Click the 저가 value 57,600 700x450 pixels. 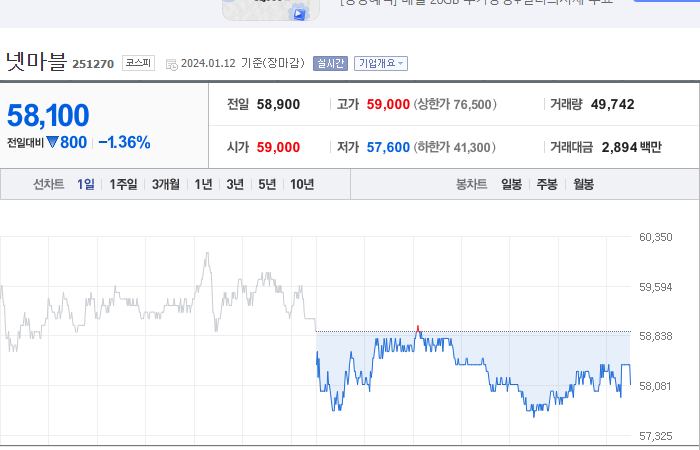388,147
